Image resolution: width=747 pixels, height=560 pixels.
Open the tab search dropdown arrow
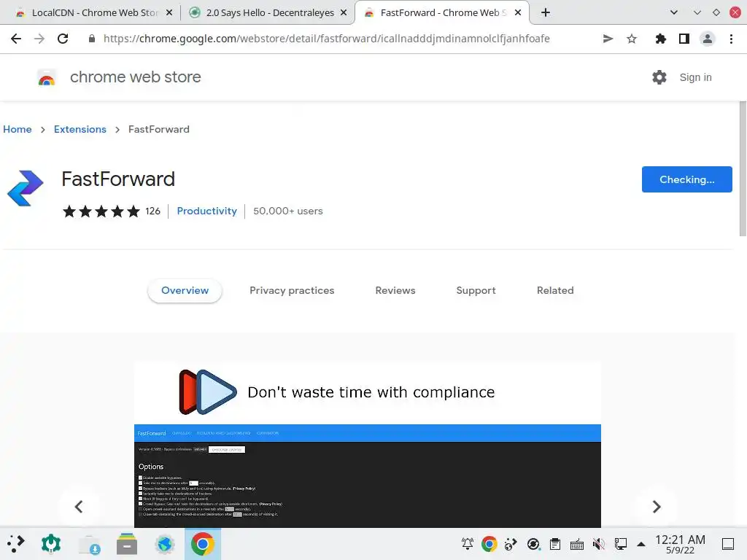click(673, 13)
